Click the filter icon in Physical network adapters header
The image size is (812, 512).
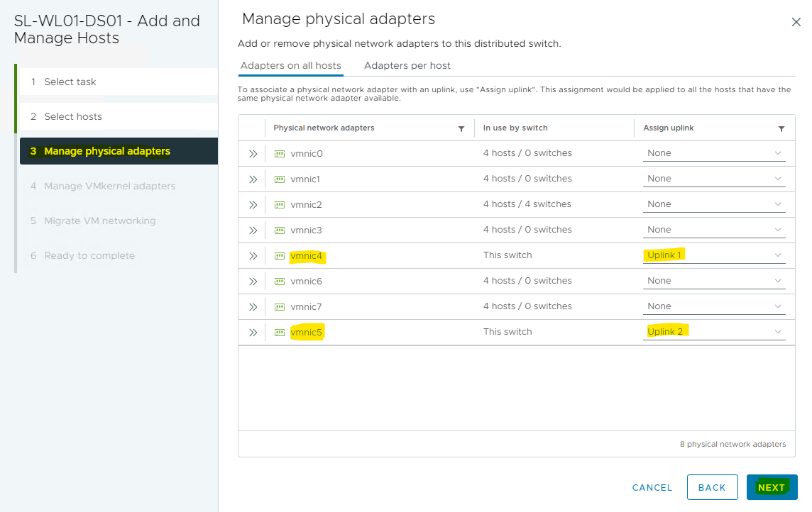[461, 128]
